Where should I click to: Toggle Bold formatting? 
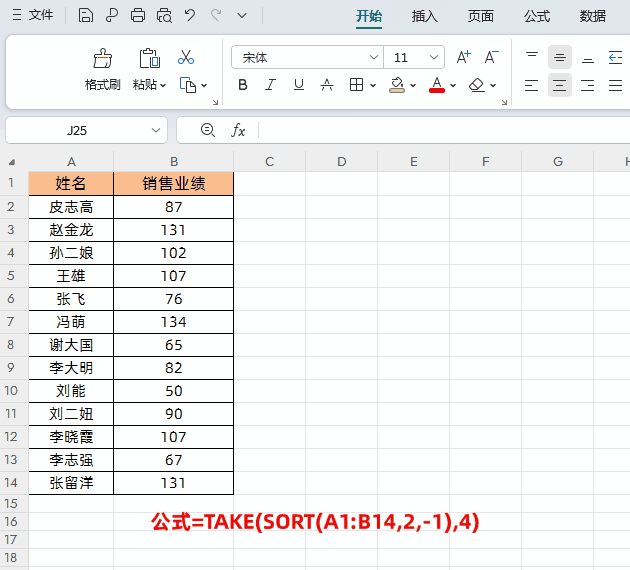coord(243,85)
